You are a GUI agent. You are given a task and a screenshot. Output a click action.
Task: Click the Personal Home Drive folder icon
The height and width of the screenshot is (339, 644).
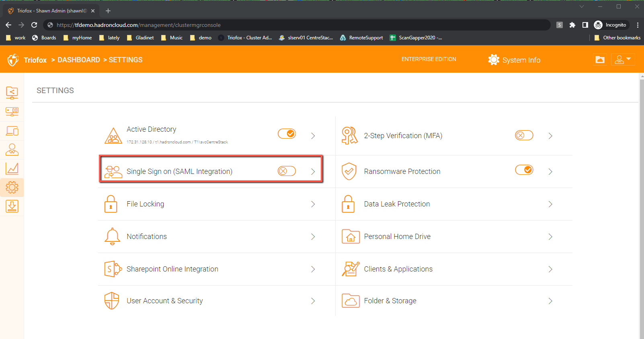[x=351, y=237]
